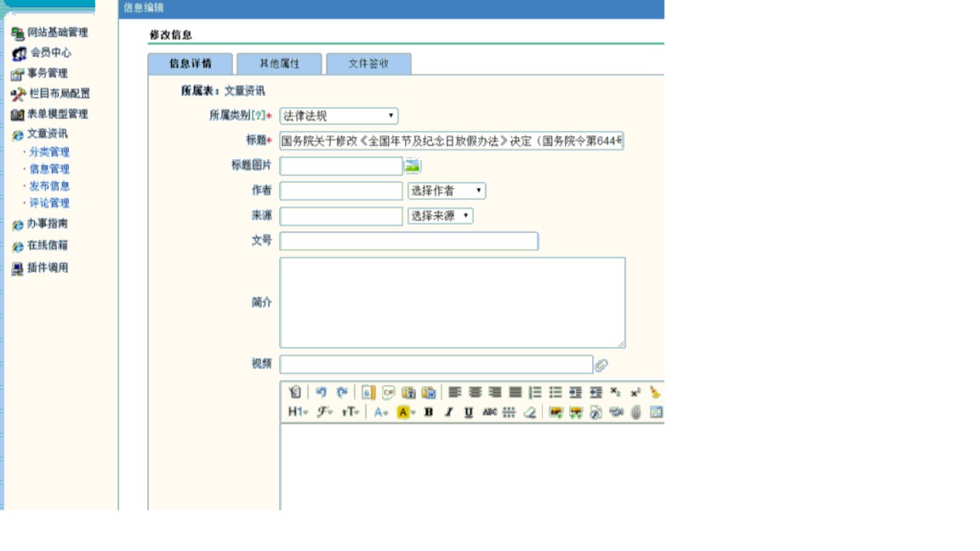The image size is (980, 551).
Task: Apply subscript formatting
Action: click(616, 392)
